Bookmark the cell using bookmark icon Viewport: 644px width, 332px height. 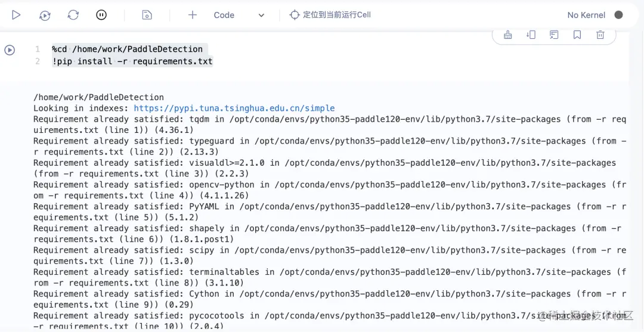point(577,35)
